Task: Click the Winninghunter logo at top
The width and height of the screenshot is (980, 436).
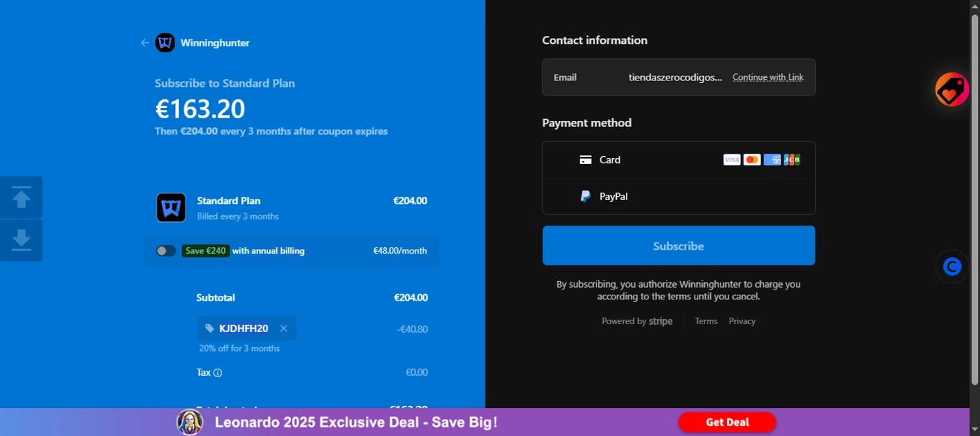Action: pos(165,43)
